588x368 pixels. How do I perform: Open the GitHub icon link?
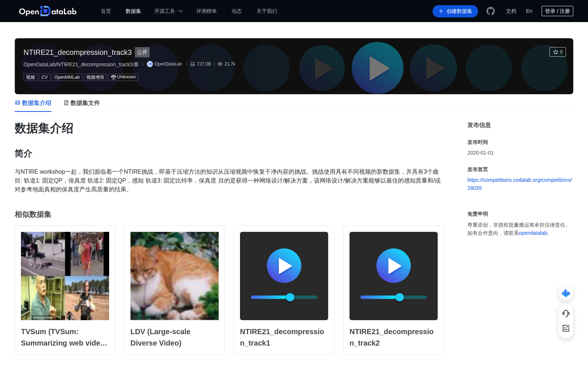click(x=491, y=11)
